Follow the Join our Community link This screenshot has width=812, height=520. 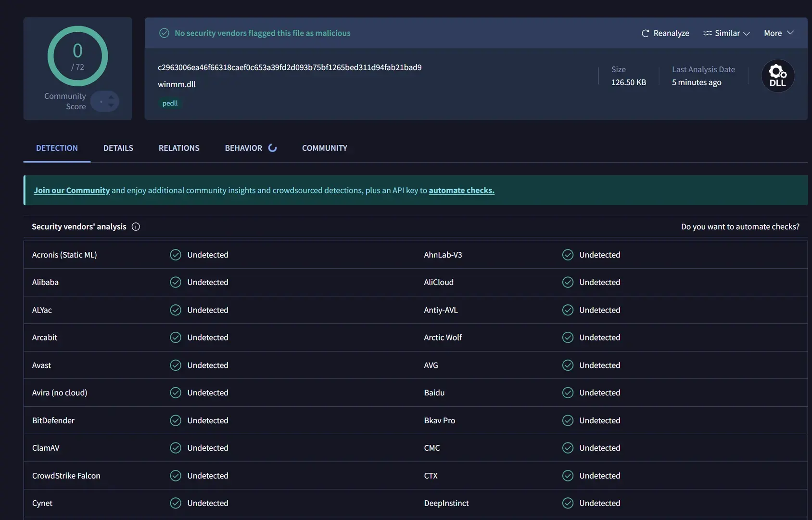point(72,190)
